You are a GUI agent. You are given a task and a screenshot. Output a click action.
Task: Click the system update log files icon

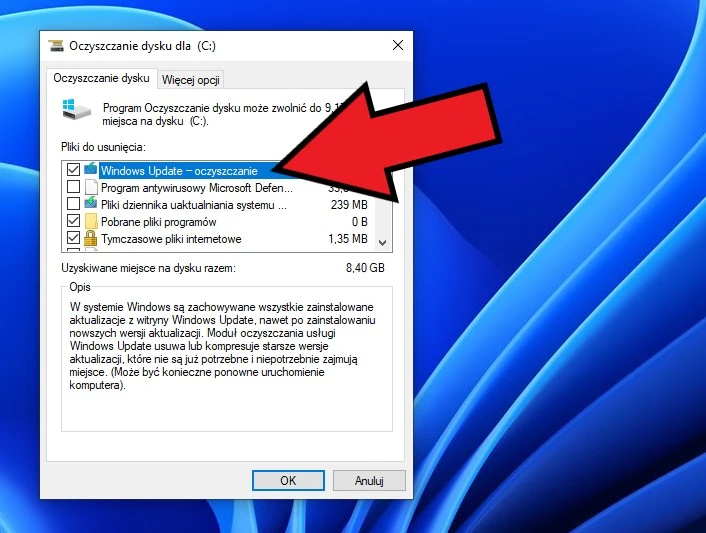(x=91, y=204)
